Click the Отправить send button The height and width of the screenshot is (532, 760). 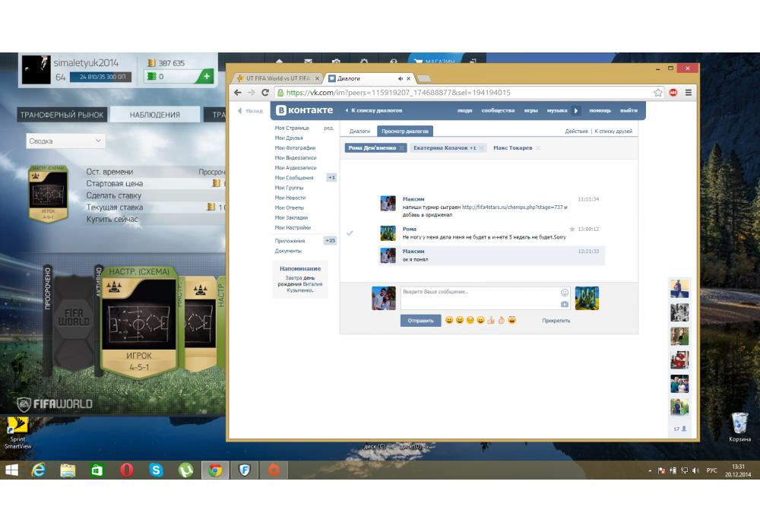click(420, 321)
